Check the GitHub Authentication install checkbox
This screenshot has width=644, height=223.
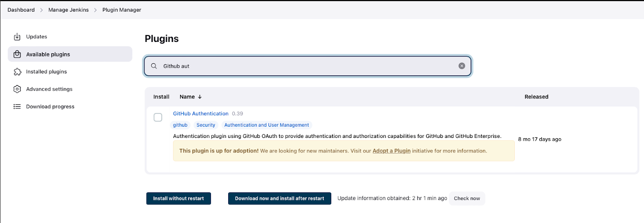158,117
